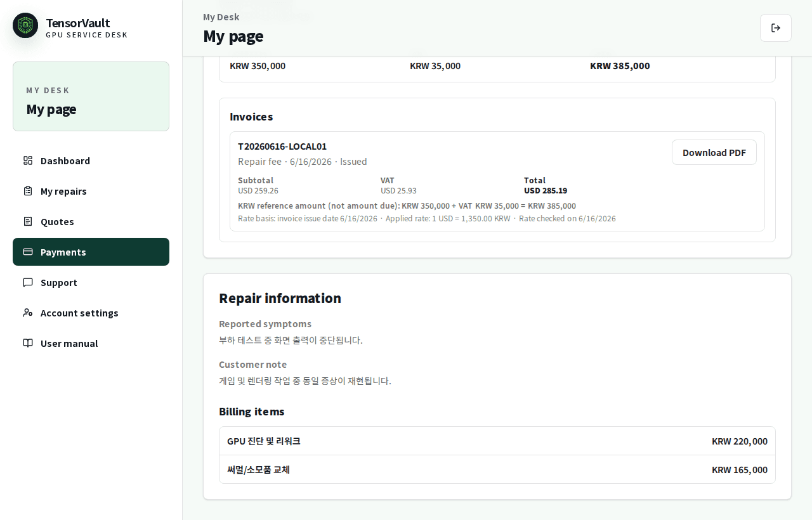The image size is (812, 520).
Task: Click the customer note Korean text
Action: click(x=305, y=380)
